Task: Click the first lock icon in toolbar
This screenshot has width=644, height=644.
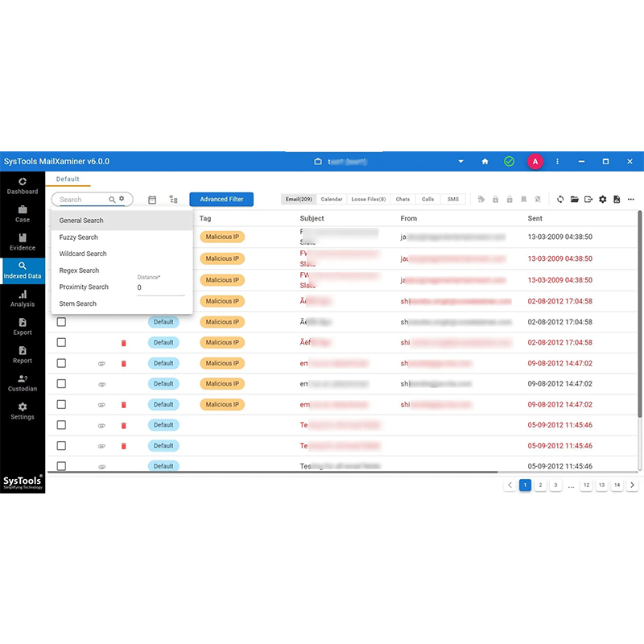Action: point(495,200)
